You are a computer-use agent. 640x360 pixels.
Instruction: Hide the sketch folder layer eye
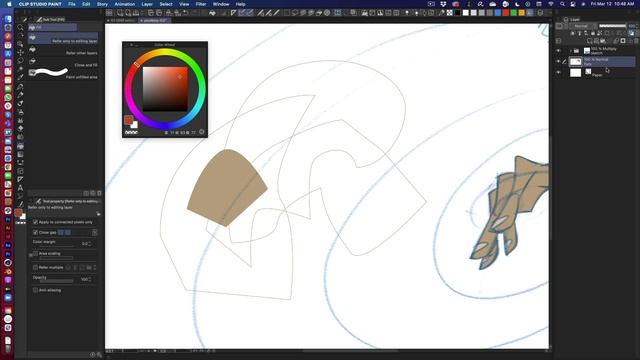pyautogui.click(x=558, y=51)
